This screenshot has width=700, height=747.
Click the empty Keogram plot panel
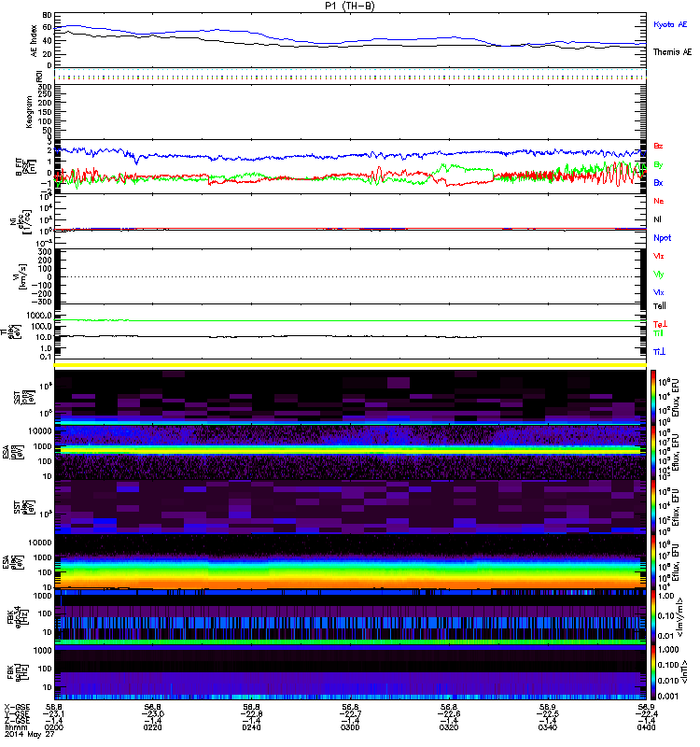(350, 112)
